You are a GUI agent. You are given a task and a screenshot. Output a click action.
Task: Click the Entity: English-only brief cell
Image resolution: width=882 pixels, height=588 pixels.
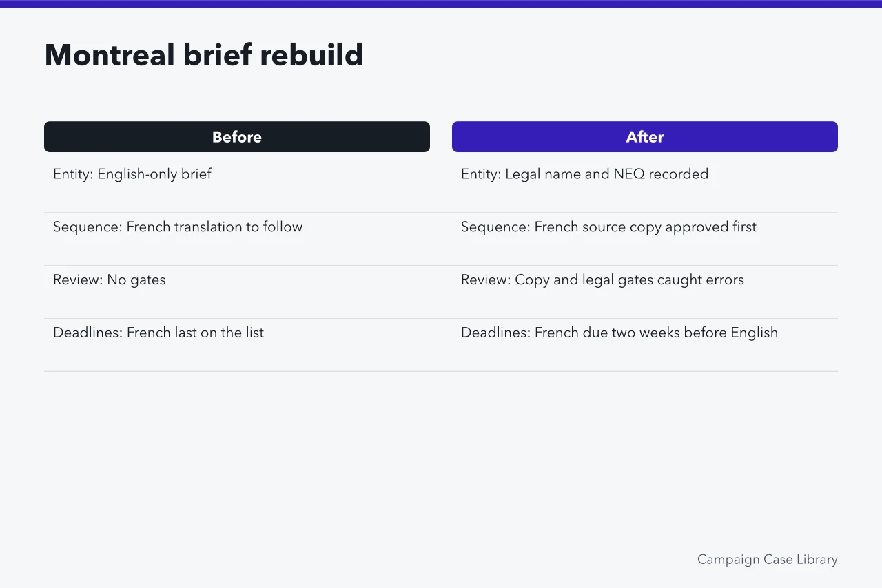point(237,187)
